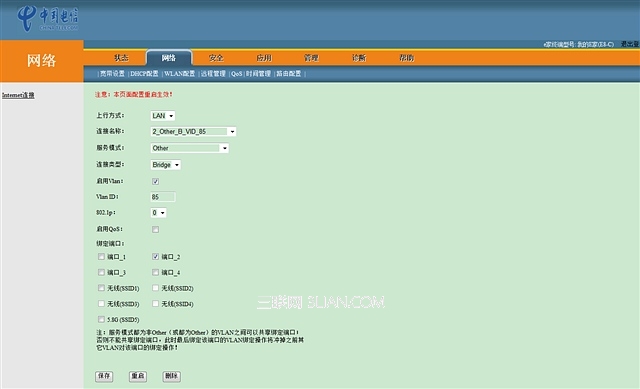Viewport: 640px width, 389px height.
Task: Check the 无线(SSID3) checkbox
Action: (101, 304)
